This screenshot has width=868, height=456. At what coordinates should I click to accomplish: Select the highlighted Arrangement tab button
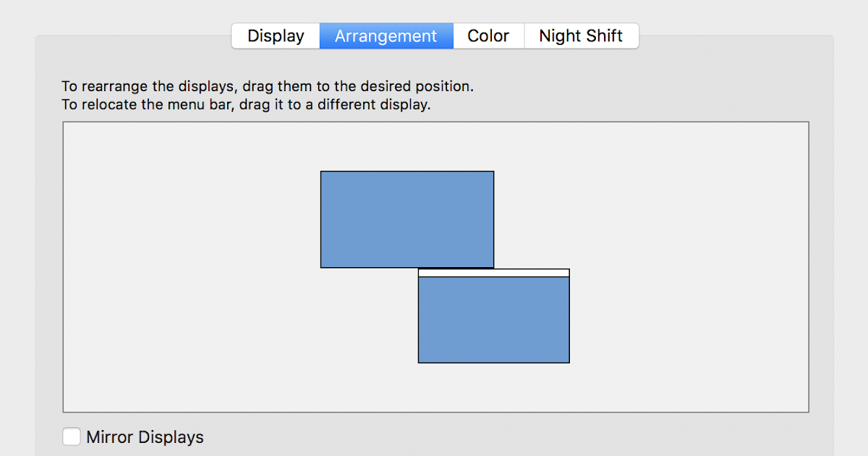pos(386,35)
